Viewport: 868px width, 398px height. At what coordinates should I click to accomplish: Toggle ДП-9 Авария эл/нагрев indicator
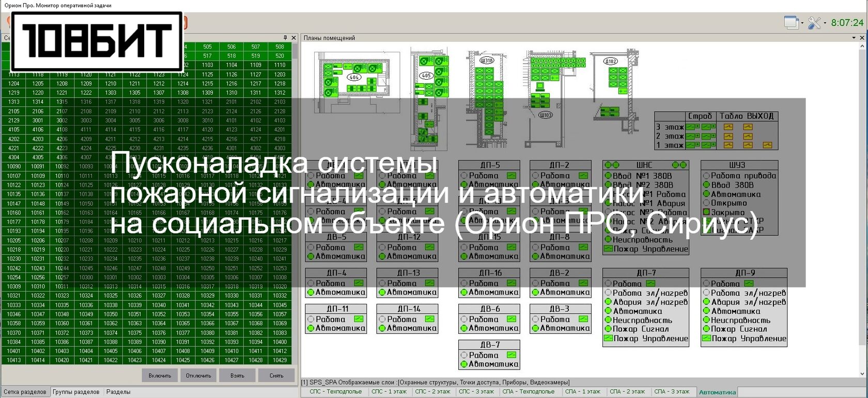(706, 302)
